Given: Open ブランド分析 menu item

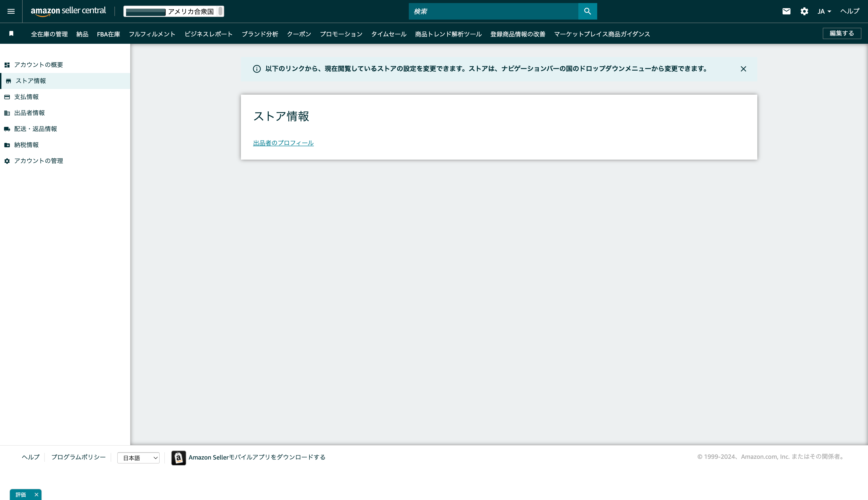Looking at the screenshot, I should 260,34.
